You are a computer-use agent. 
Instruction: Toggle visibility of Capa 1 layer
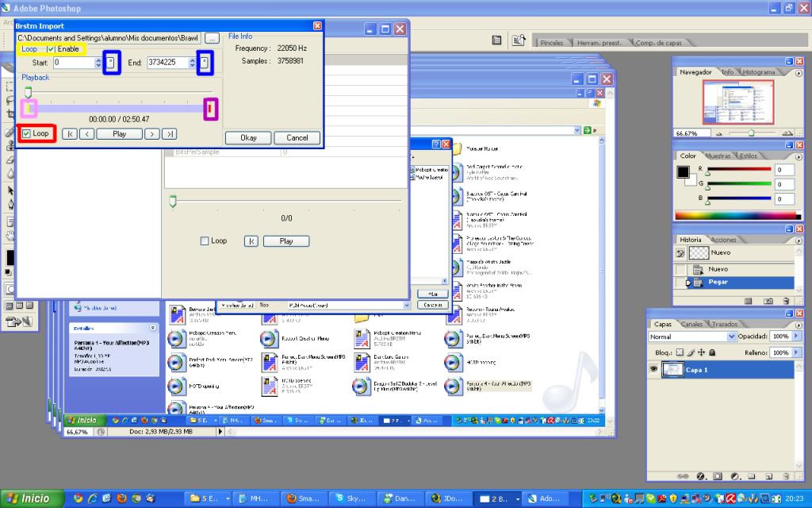point(655,370)
